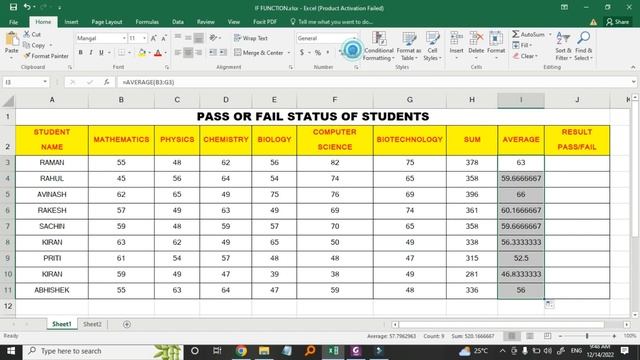Toggle Bold formatting
Image resolution: width=640 pixels, height=360 pixels.
tap(80, 53)
